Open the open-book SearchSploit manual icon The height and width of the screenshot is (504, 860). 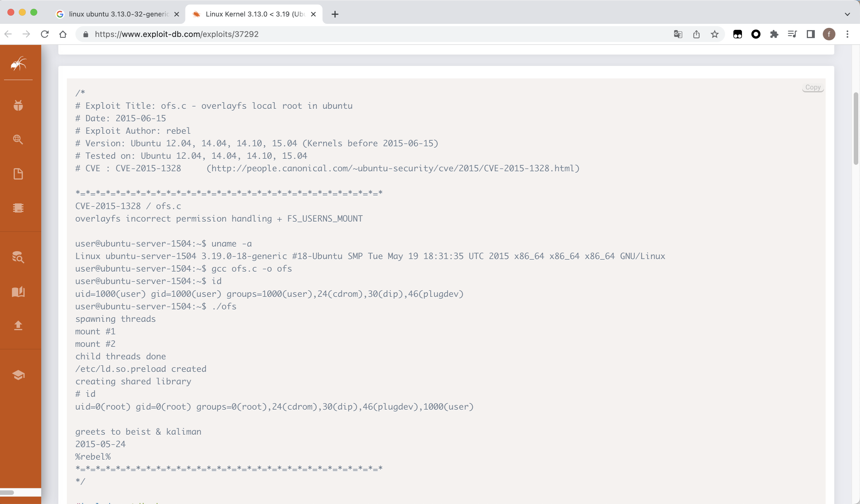click(x=18, y=291)
